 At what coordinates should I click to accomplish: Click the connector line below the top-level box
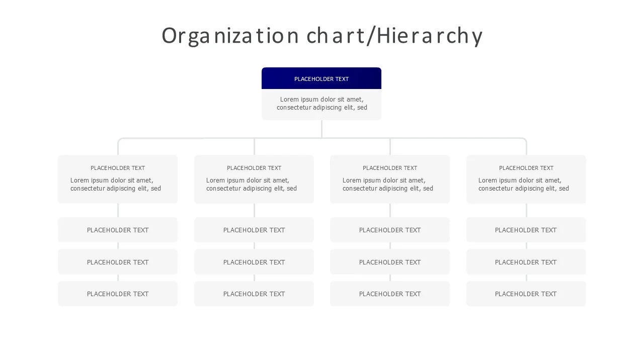click(321, 128)
